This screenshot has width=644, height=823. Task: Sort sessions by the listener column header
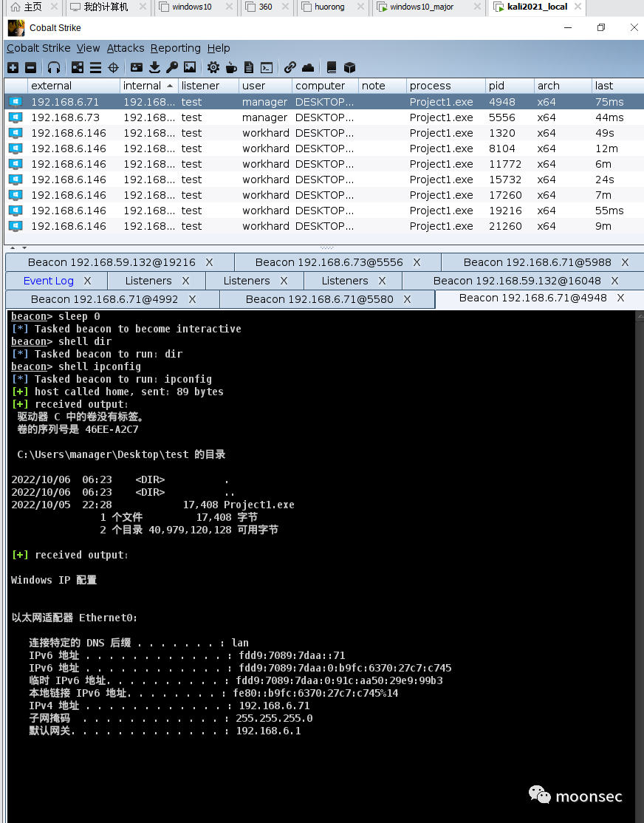[208, 86]
